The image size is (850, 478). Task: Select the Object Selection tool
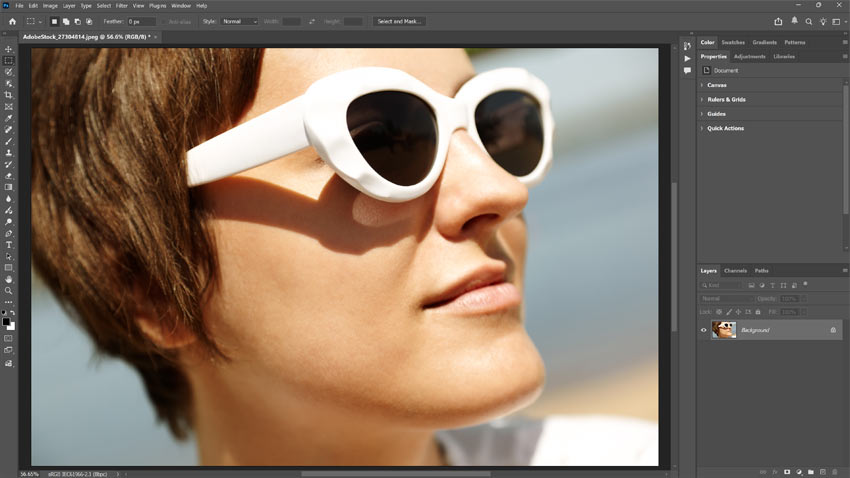tap(9, 83)
